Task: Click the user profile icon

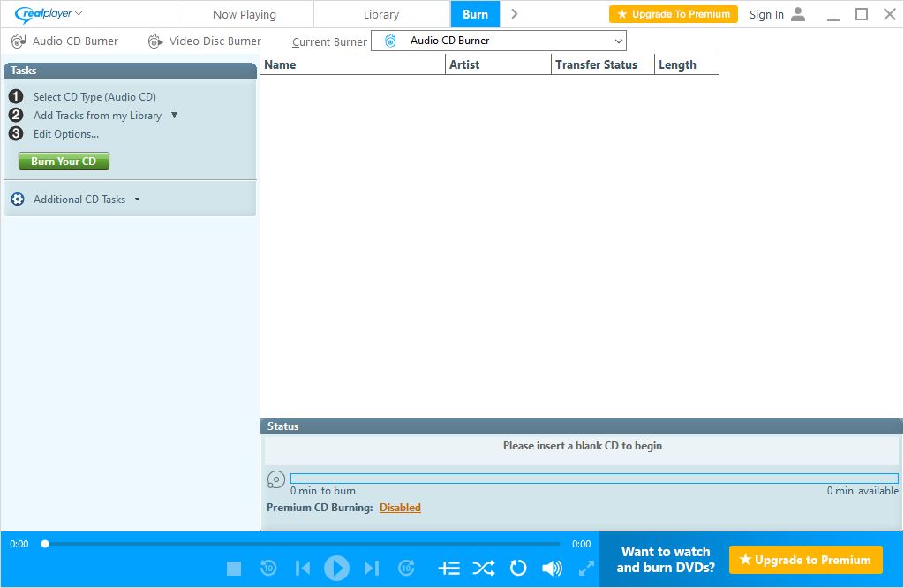Action: [798, 14]
